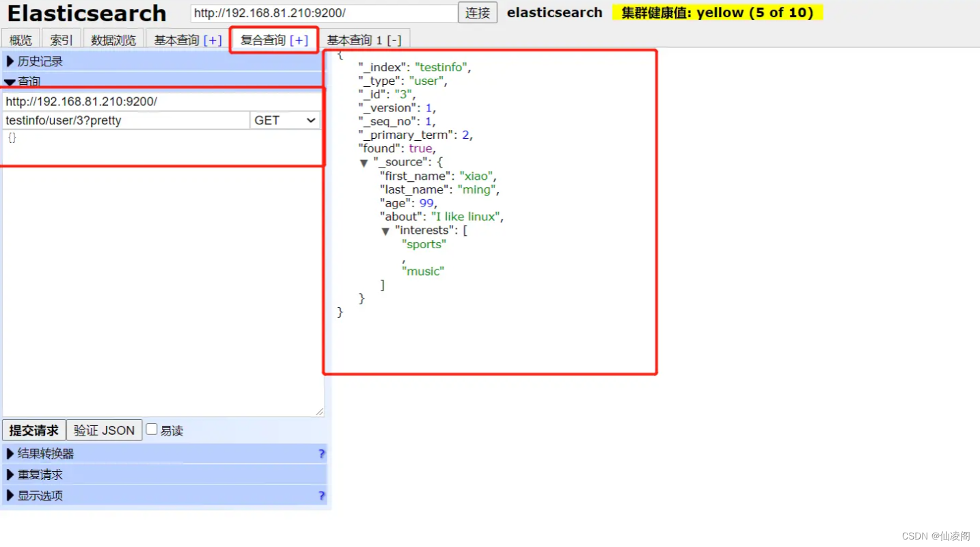Click the help icon beside 结果转换器
The width and height of the screenshot is (980, 547).
[x=321, y=454]
